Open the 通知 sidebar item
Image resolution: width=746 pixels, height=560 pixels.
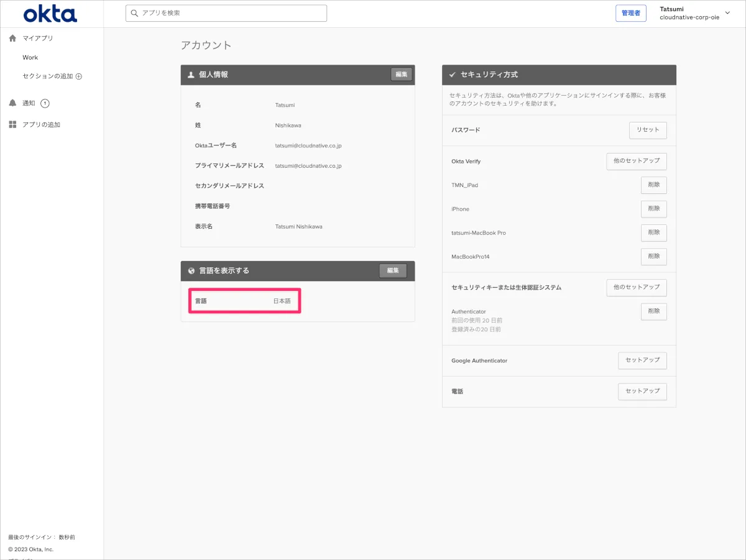[29, 103]
